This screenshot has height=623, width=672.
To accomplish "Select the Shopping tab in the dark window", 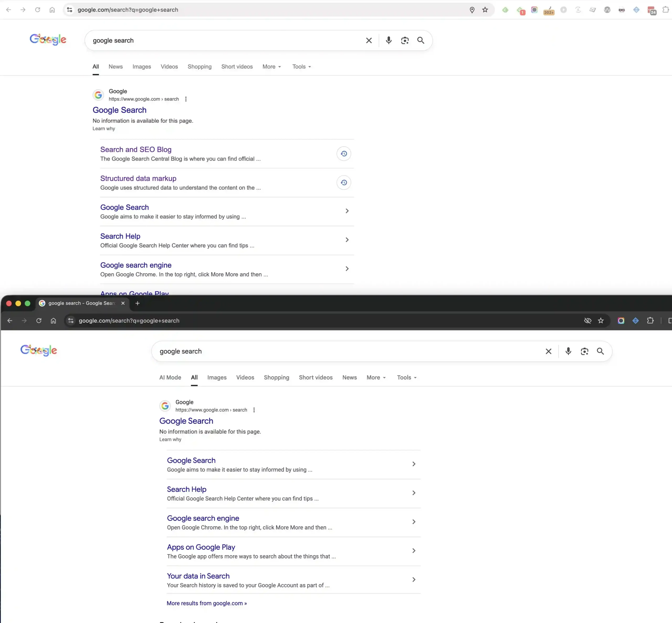I will click(x=276, y=377).
